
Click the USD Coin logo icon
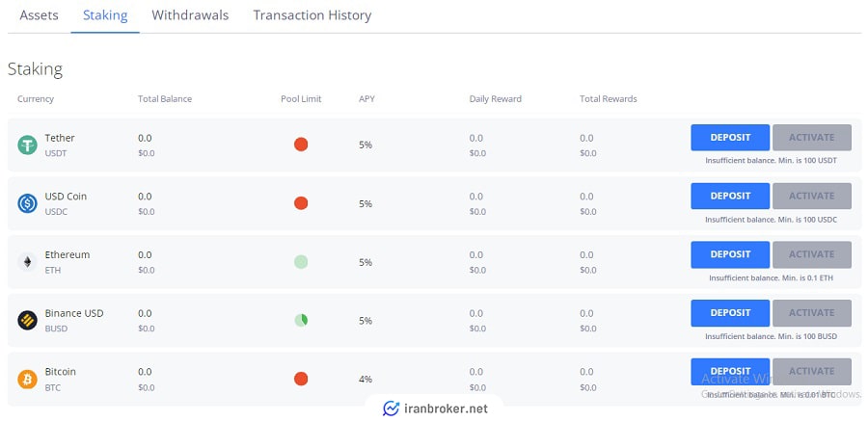[27, 203]
